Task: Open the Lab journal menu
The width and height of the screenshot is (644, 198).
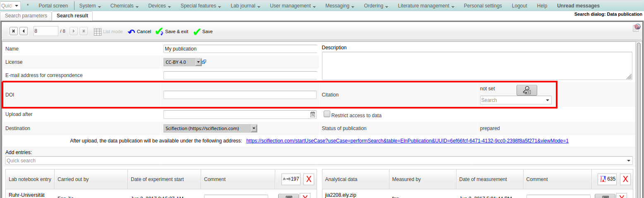Action: [x=245, y=6]
